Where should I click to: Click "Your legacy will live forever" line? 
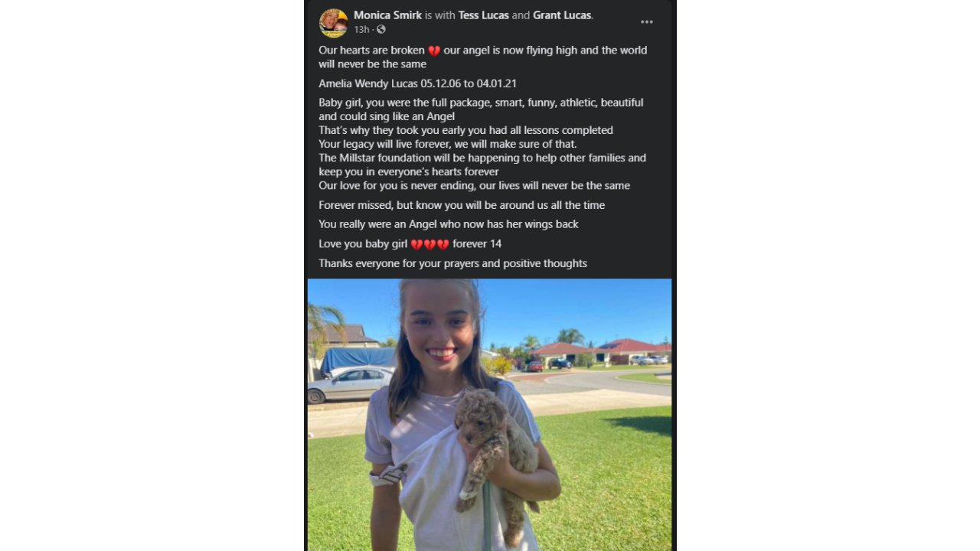[x=448, y=144]
